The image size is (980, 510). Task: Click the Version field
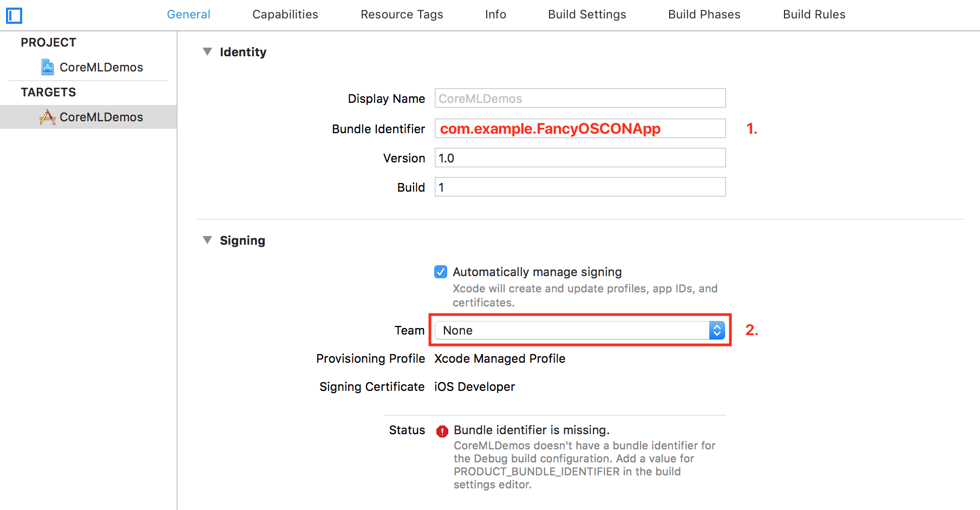tap(580, 158)
